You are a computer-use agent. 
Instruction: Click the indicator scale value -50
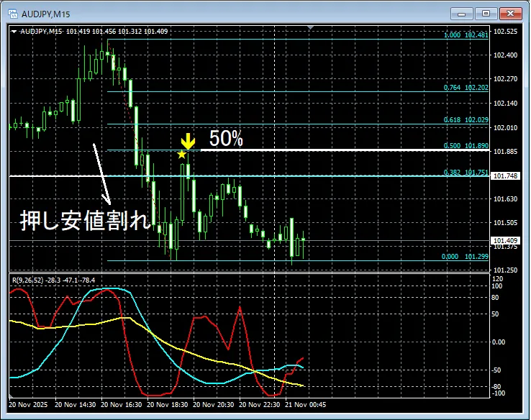pos(496,370)
